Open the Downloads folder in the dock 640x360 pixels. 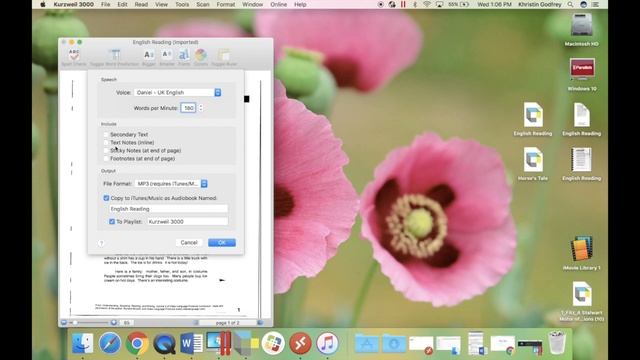[394, 343]
